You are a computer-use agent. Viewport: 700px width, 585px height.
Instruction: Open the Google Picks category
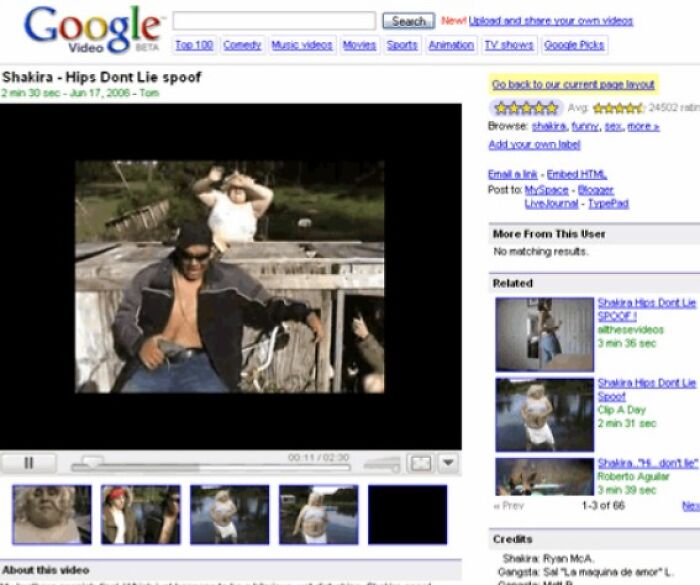574,45
